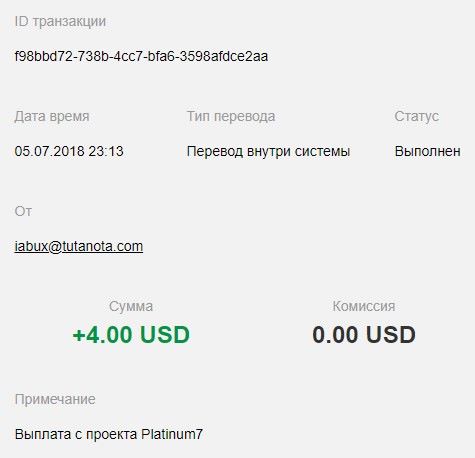475x458 pixels.
Task: Open sender email iabux@tutanota.com link
Action: pyautogui.click(x=79, y=247)
